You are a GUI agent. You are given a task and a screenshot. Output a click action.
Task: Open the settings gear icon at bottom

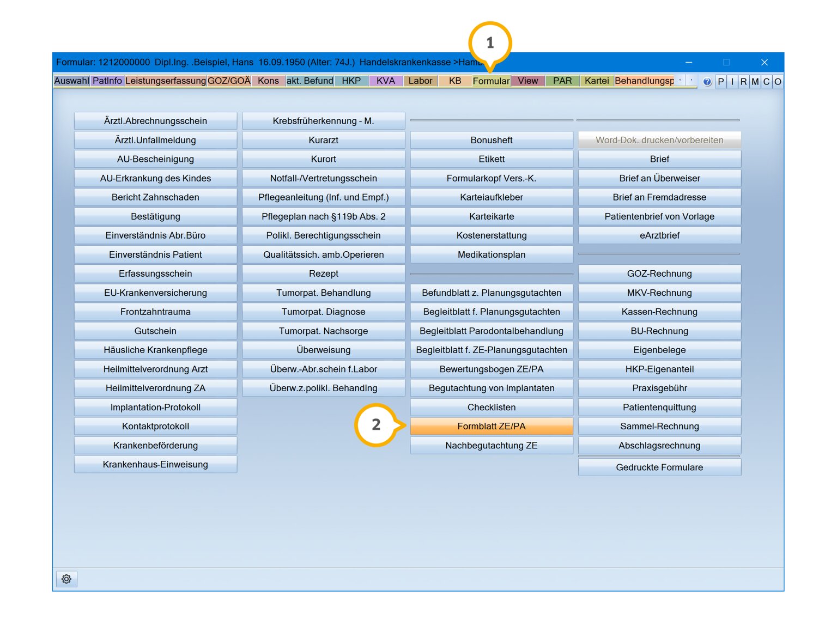pos(66,579)
